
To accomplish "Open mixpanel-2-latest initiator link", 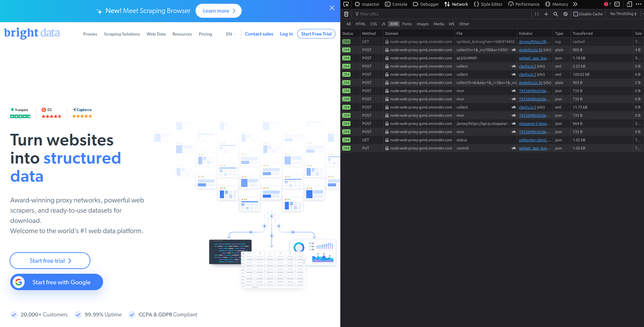I will coord(534,124).
